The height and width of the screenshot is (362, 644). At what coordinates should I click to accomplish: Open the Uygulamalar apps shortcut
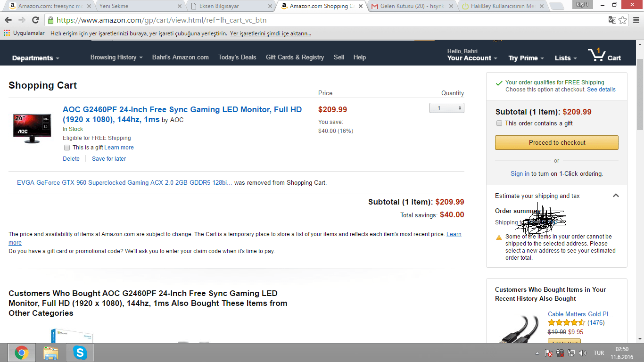click(x=24, y=33)
